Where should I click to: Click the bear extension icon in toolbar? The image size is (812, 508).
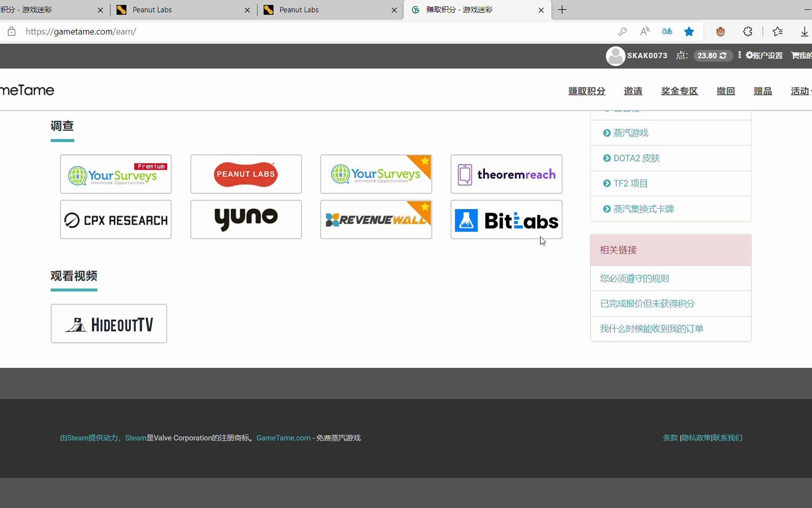point(721,32)
